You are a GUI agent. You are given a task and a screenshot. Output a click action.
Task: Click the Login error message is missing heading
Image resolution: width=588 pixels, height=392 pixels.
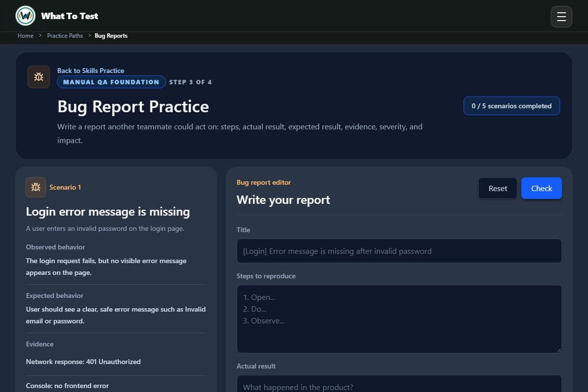click(108, 212)
